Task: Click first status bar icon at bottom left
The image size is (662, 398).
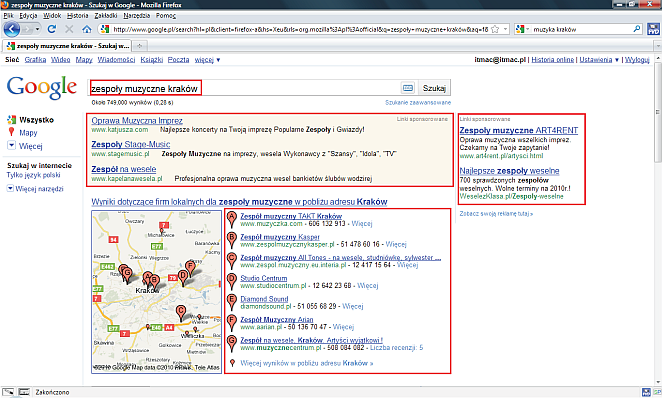Action: pyautogui.click(x=8, y=392)
